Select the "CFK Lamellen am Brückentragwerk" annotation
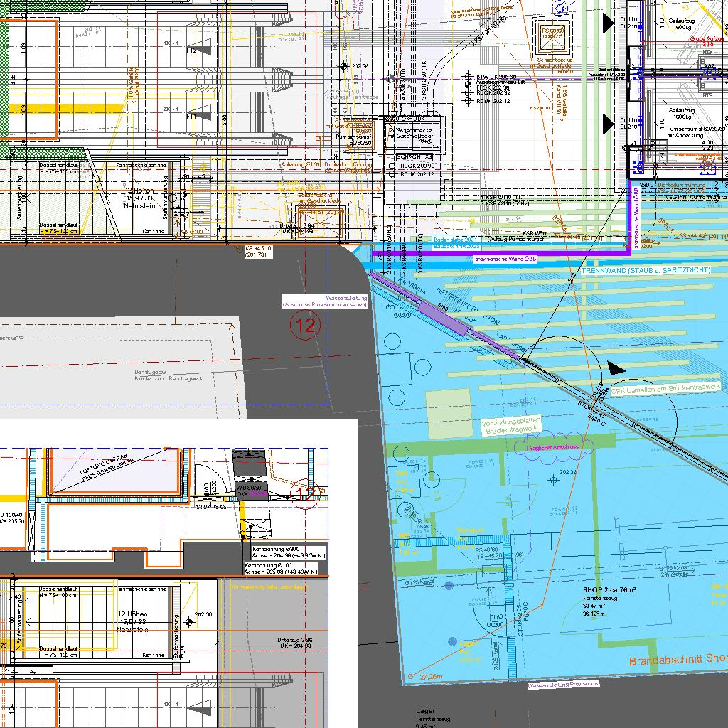Image resolution: width=728 pixels, height=728 pixels. coord(665,389)
